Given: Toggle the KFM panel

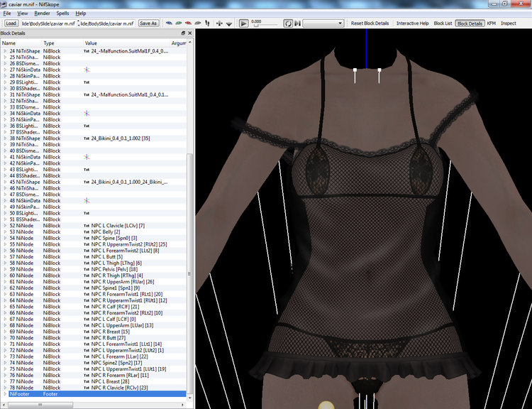Looking at the screenshot, I should 492,23.
